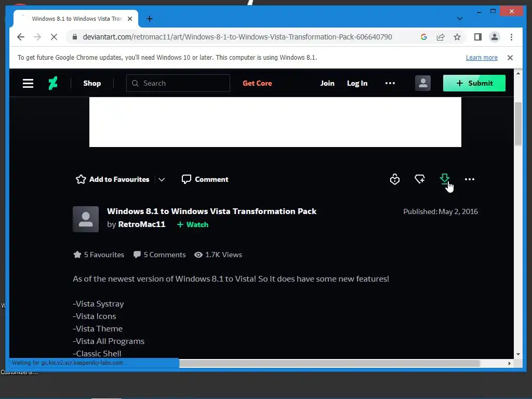532x399 pixels.
Task: Click Chrome forward arrow
Action: [37, 37]
